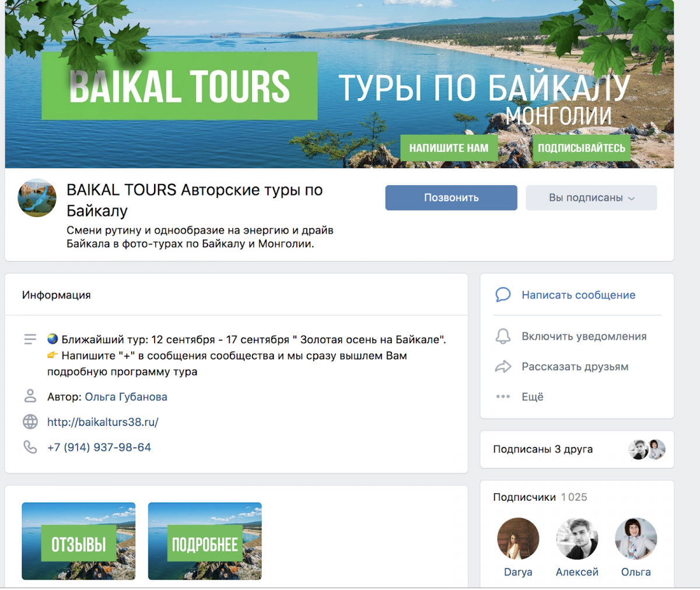700x590 pixels.
Task: Open subscriber Алексей's avatar
Action: (x=577, y=539)
